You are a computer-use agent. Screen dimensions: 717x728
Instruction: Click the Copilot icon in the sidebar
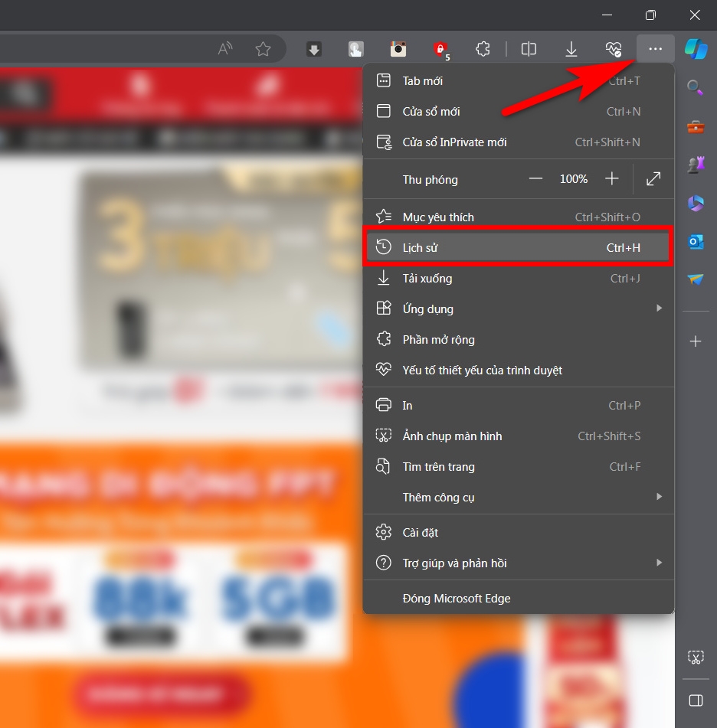coord(696,49)
